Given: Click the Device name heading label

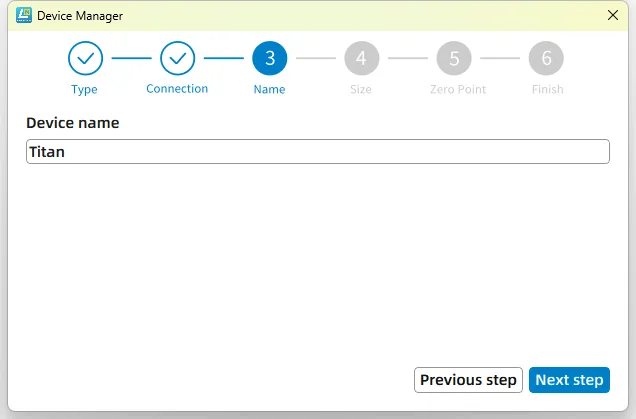Looking at the screenshot, I should click(x=73, y=123).
